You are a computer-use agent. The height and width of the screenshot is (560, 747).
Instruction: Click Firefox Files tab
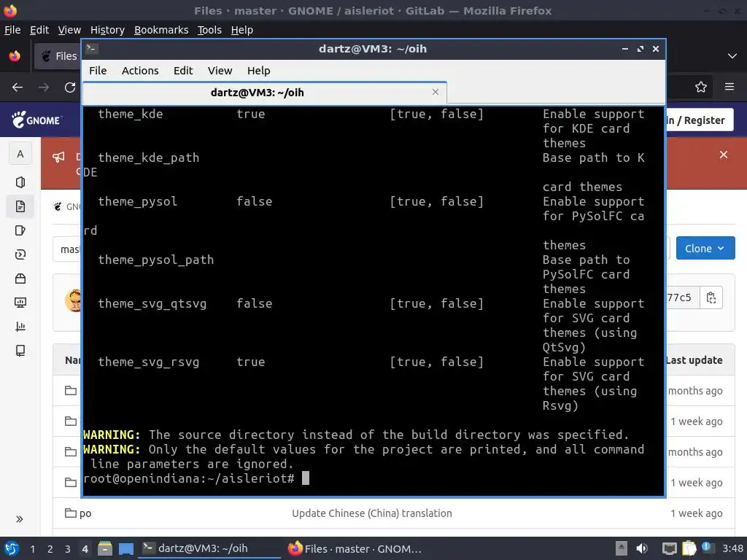pos(58,55)
